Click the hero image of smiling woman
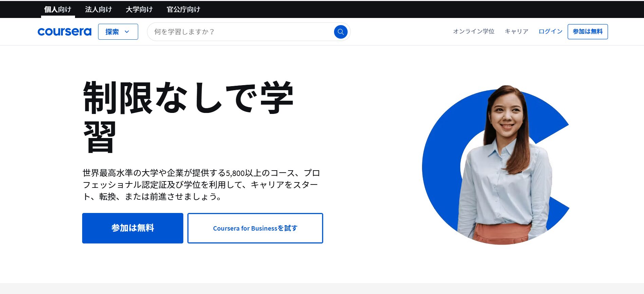 click(x=496, y=165)
